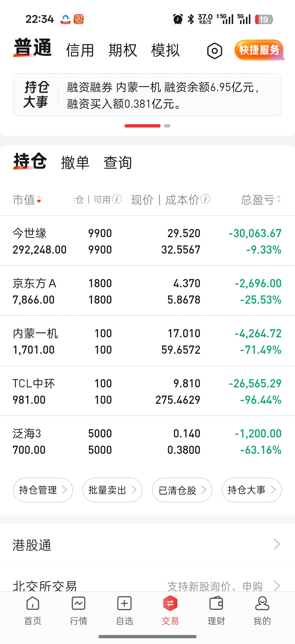
Task: Expand the 北交所交易 row chevron
Action: coord(277,586)
